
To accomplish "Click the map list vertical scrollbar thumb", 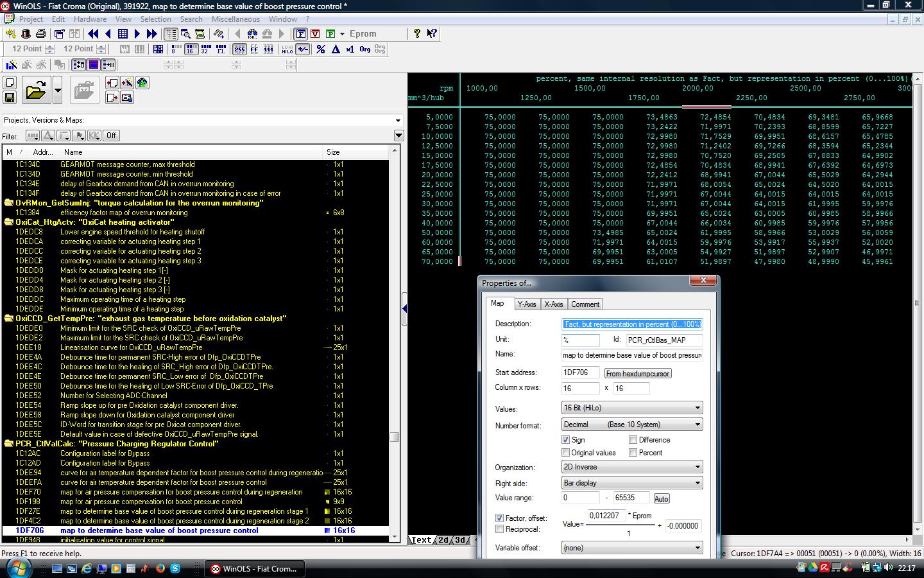I will pyautogui.click(x=395, y=437).
